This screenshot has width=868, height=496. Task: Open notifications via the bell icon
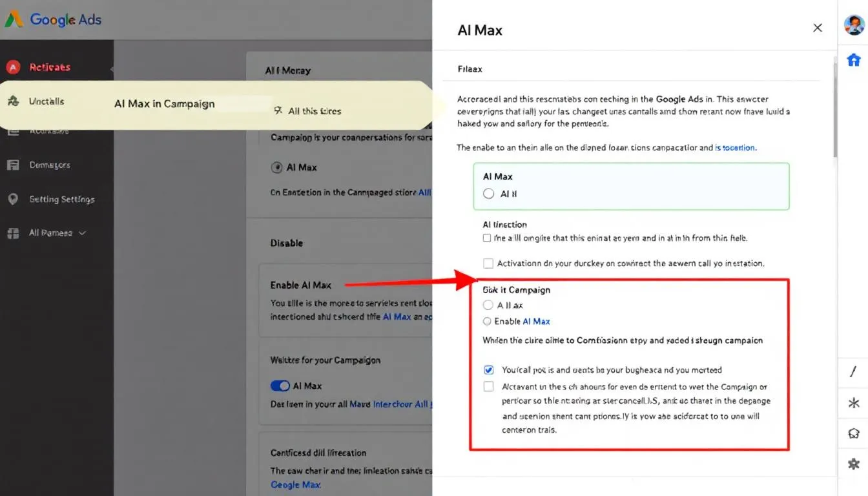coord(853,433)
